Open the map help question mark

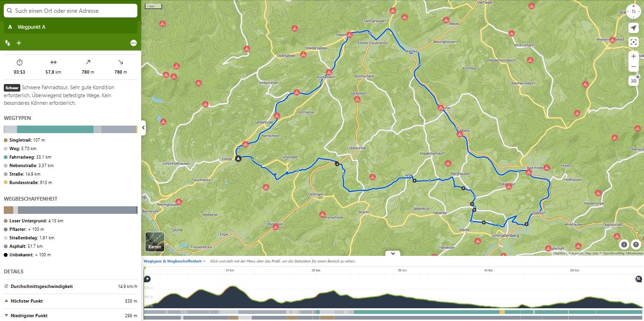point(636,245)
